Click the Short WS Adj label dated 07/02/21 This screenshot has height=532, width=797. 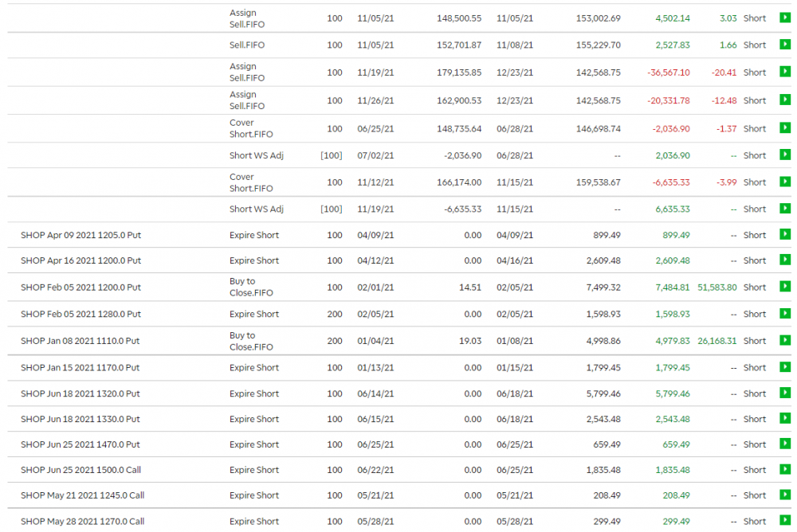pos(256,155)
